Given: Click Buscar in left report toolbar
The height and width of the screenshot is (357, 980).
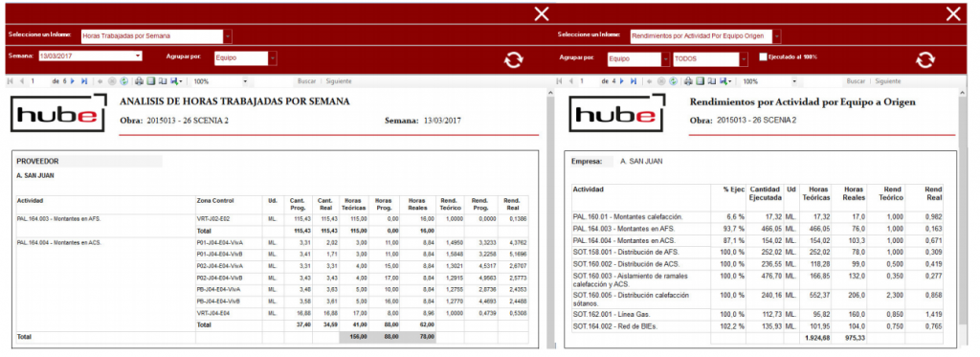Looking at the screenshot, I should click(307, 81).
